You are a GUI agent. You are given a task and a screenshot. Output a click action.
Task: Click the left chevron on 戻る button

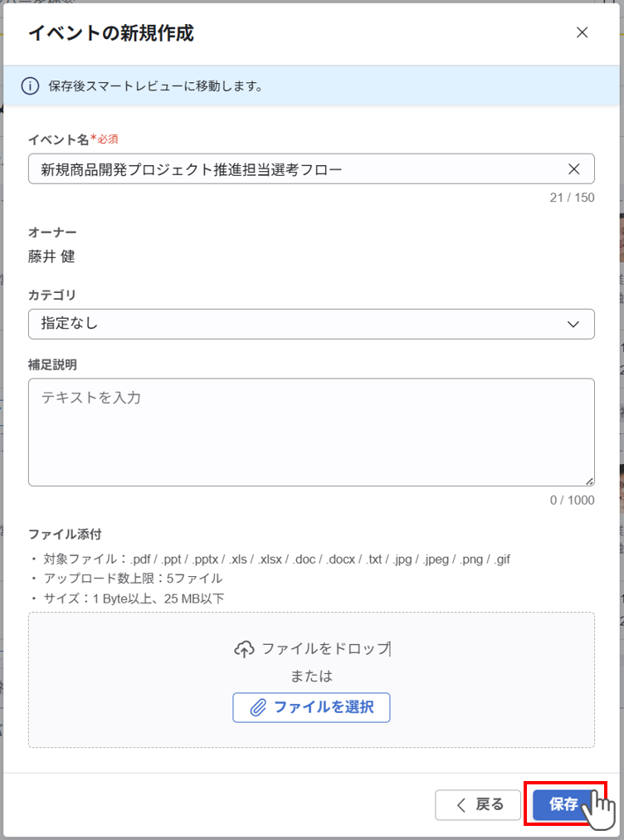461,804
